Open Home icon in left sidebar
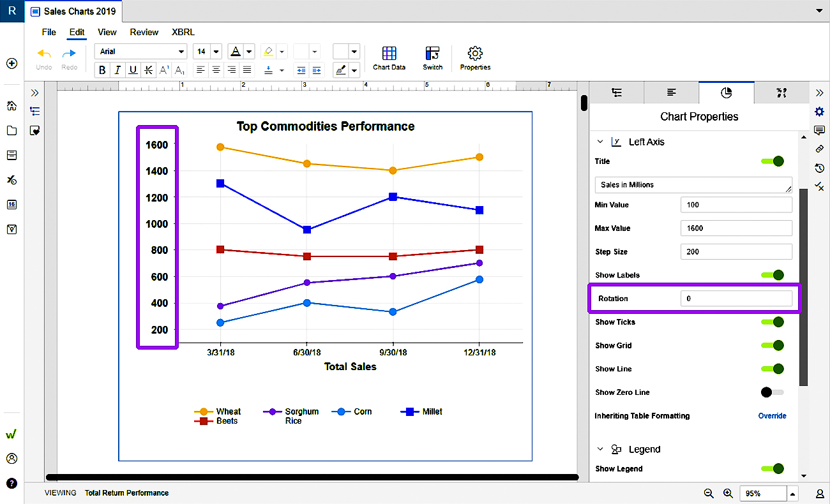The width and height of the screenshot is (830, 504). (11, 106)
